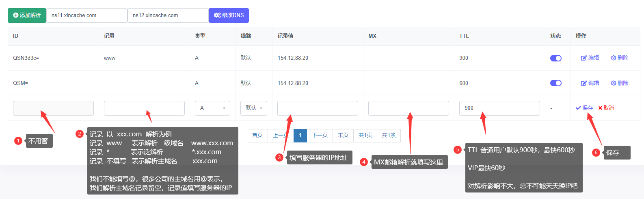Delete the www record via 删除

[620, 58]
